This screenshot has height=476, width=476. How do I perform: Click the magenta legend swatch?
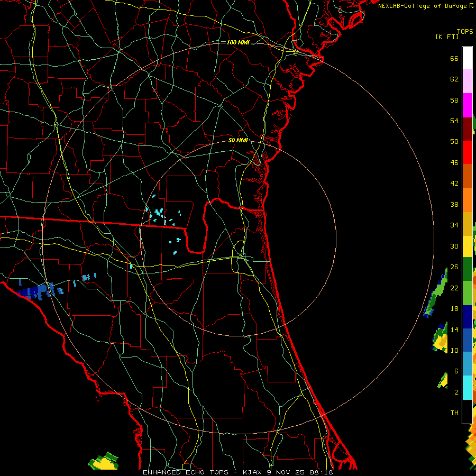pos(467,105)
